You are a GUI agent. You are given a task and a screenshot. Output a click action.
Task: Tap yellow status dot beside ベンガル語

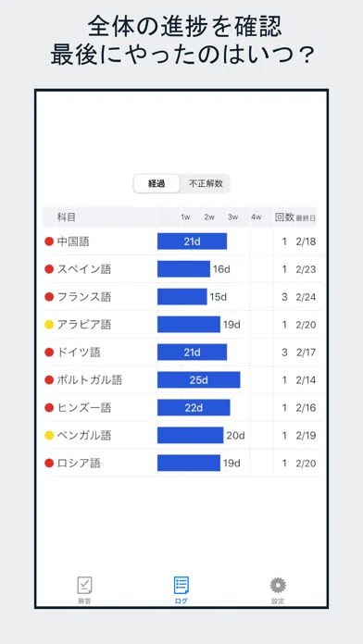point(49,436)
